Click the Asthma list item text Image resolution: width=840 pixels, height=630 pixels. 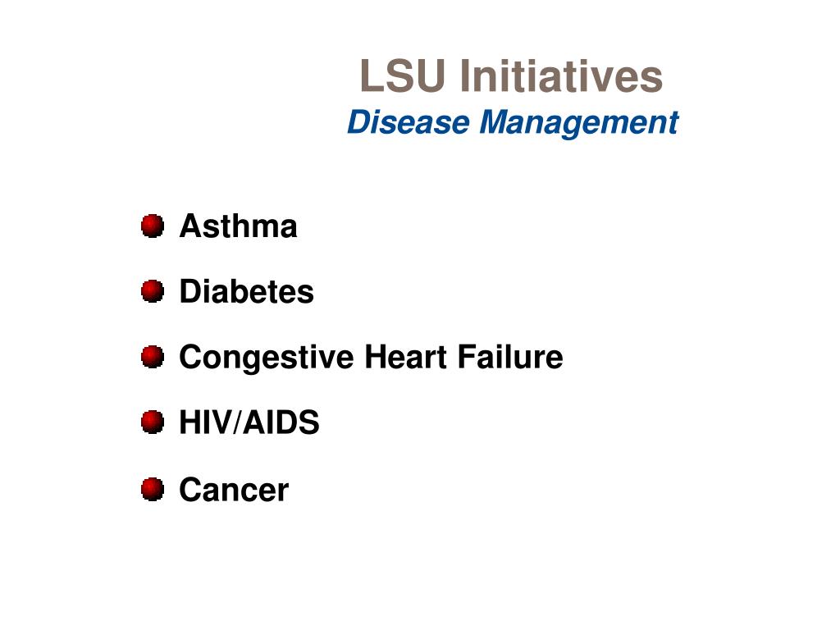click(x=239, y=226)
